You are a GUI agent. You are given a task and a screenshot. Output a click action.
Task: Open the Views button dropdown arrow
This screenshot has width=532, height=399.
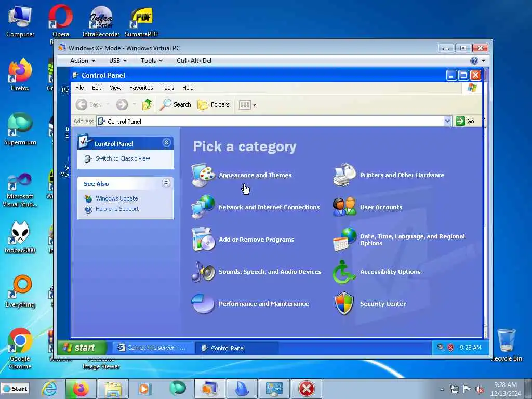click(x=255, y=105)
